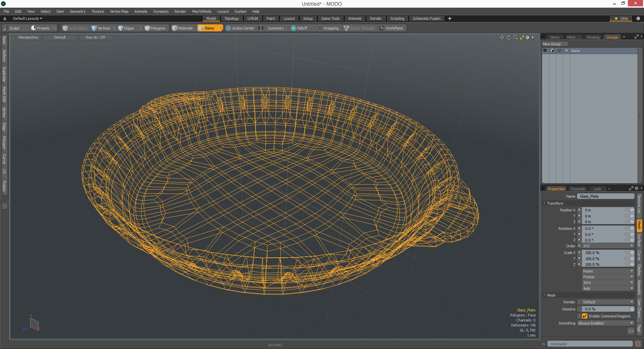644x349 pixels.
Task: Open the Zero dropdown
Action: coord(608,283)
